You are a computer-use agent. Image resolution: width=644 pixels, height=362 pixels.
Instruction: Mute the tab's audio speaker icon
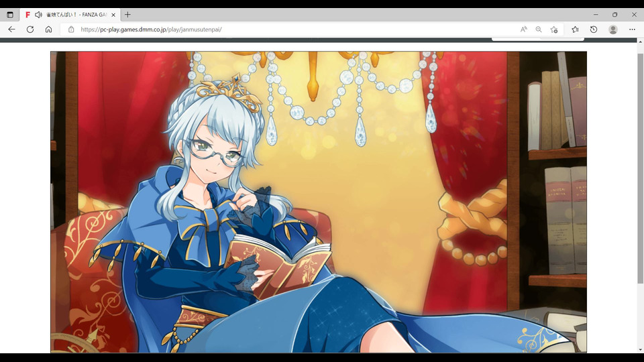coord(38,15)
